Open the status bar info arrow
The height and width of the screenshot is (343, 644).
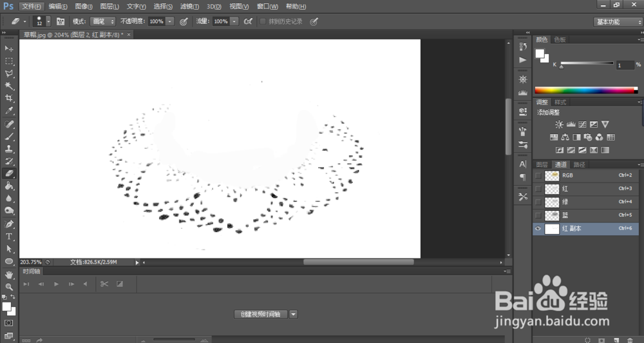click(137, 262)
